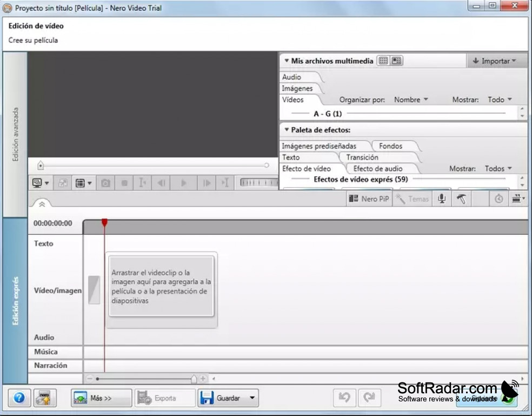Click the Más >> button

[102, 398]
